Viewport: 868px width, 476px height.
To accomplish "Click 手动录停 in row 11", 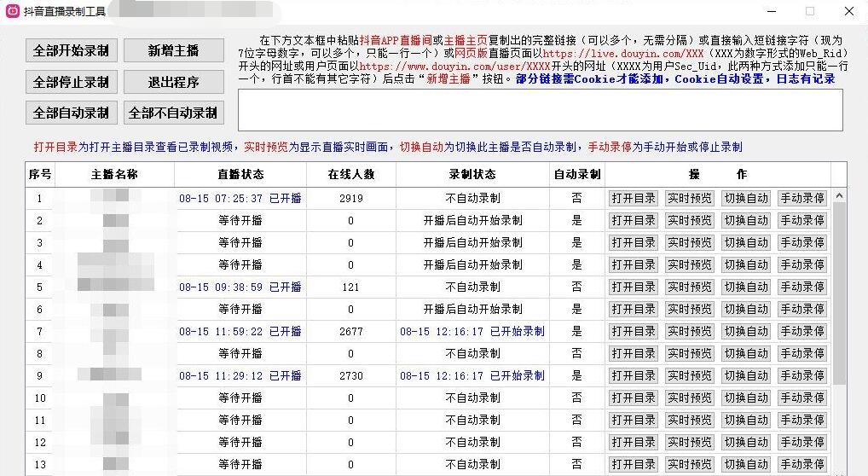I will click(x=802, y=420).
